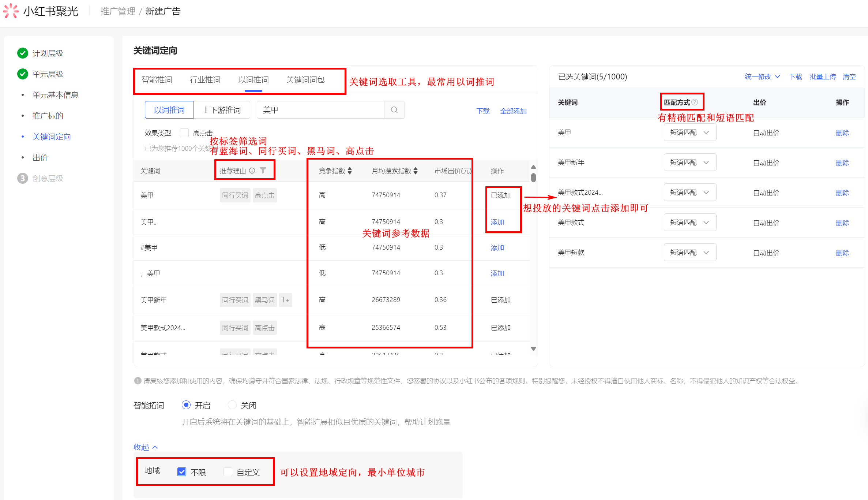Image resolution: width=868 pixels, height=500 pixels.
Task: Open 短语匹配 dropdown for 美甲短款
Action: click(690, 253)
